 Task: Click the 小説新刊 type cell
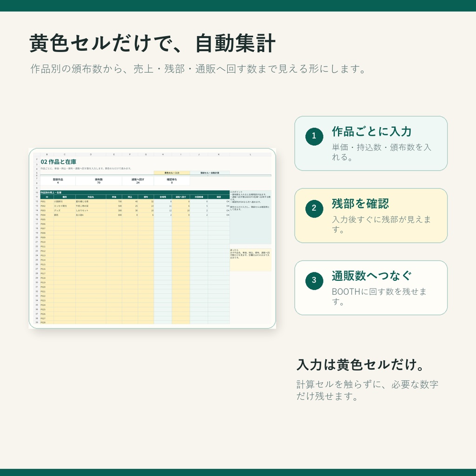(x=65, y=201)
